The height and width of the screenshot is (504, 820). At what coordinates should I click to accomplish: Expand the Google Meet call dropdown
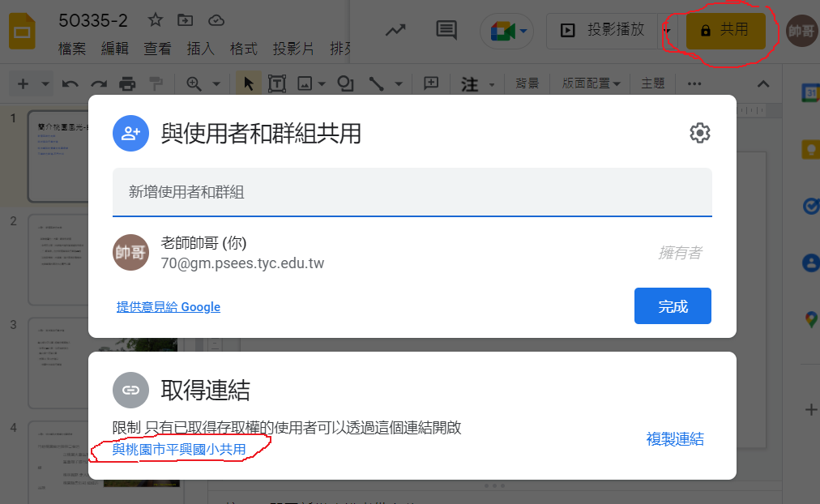pos(524,31)
